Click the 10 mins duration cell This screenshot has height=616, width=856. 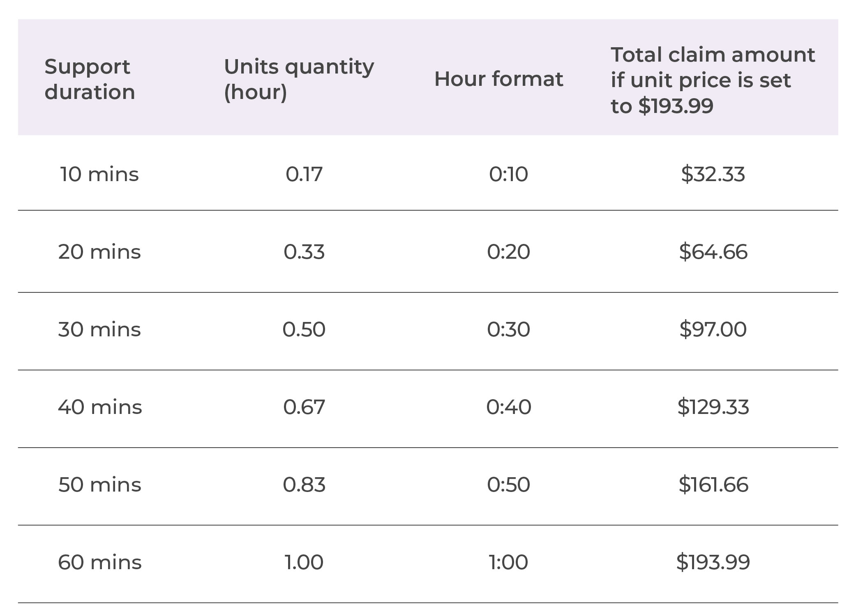click(x=99, y=174)
